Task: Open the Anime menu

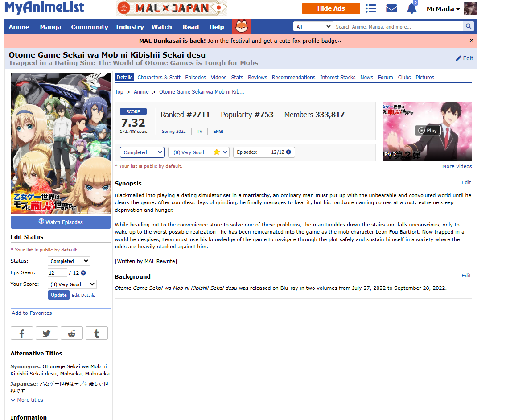Action: pyautogui.click(x=19, y=27)
